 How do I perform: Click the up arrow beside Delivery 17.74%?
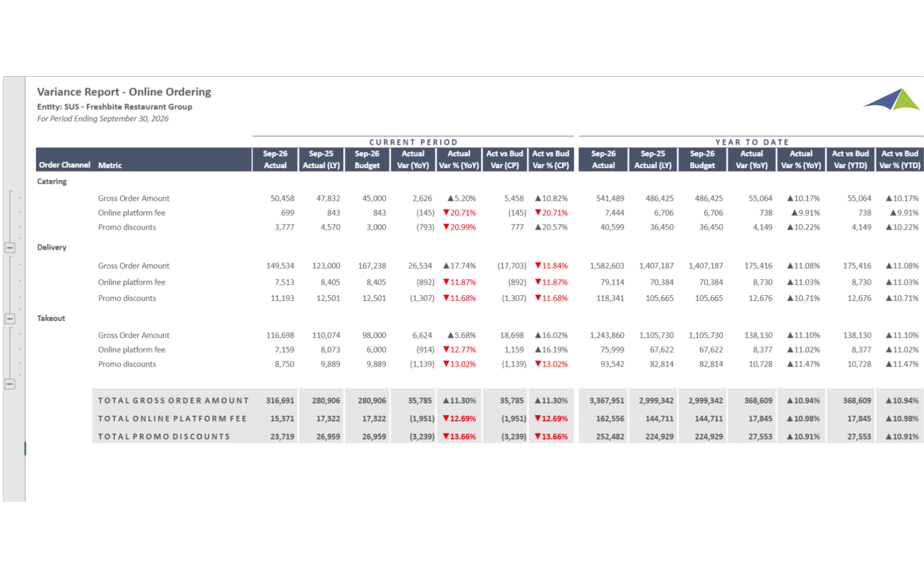(446, 265)
